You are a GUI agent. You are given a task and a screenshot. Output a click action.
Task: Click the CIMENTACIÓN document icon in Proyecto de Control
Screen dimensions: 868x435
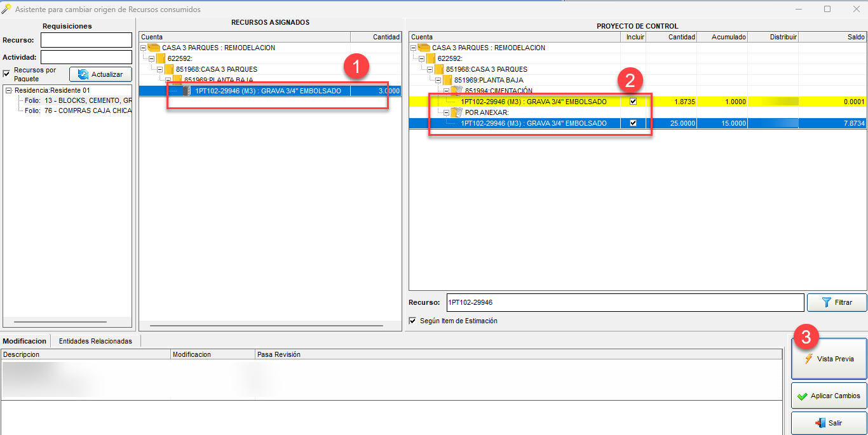click(458, 91)
